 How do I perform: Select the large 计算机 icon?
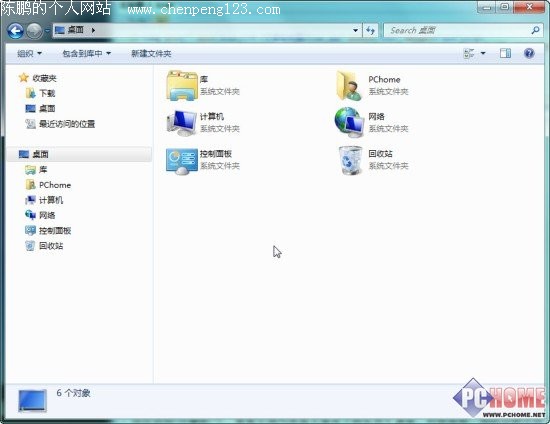tap(182, 122)
